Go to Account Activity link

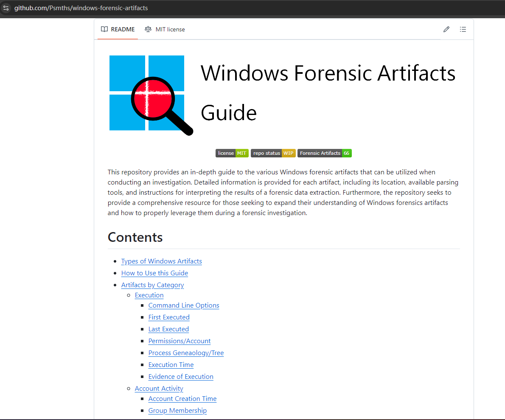159,389
